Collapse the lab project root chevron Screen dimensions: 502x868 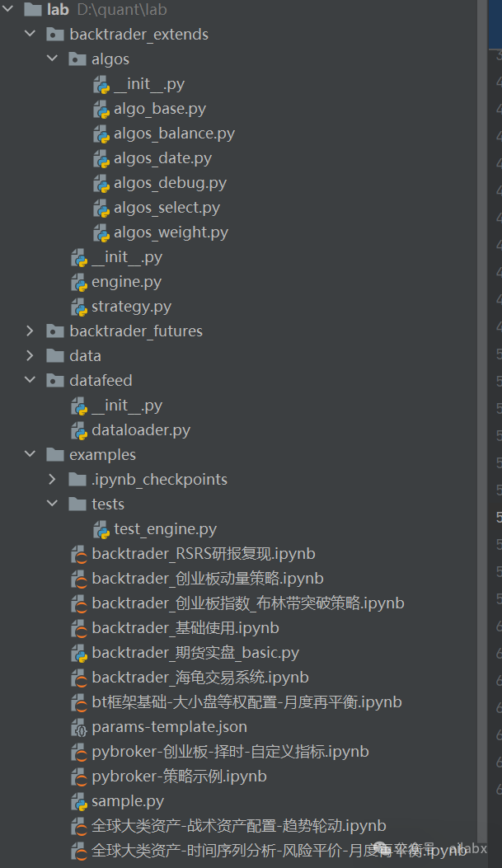(x=8, y=9)
